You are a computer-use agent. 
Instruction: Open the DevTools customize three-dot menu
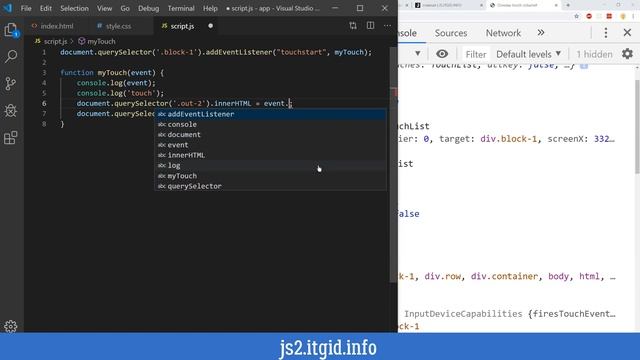[x=606, y=33]
